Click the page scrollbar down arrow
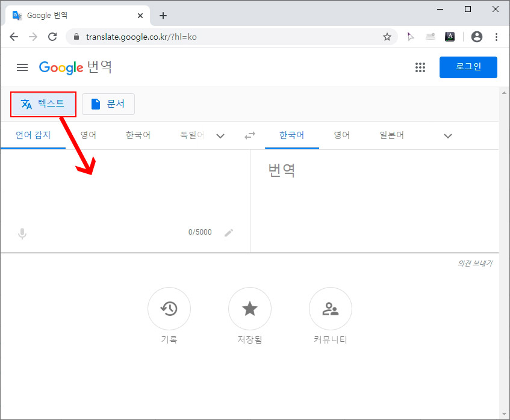 (x=504, y=414)
